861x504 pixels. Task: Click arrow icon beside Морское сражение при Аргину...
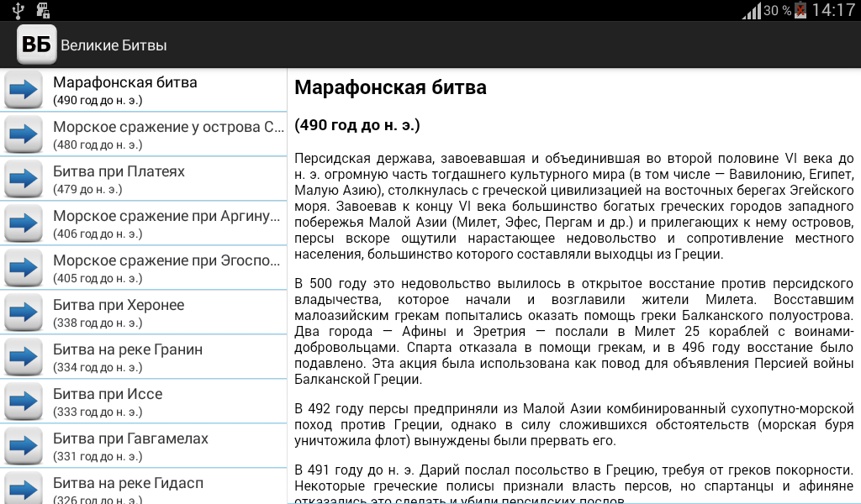tap(24, 223)
